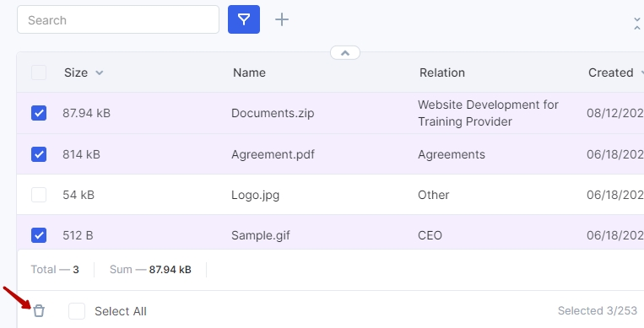Open the Documents.zip file entry
644x328 pixels.
[x=273, y=113]
